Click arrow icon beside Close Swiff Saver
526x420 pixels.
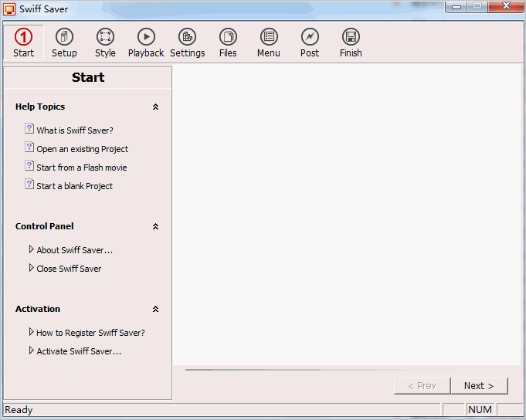coord(31,267)
